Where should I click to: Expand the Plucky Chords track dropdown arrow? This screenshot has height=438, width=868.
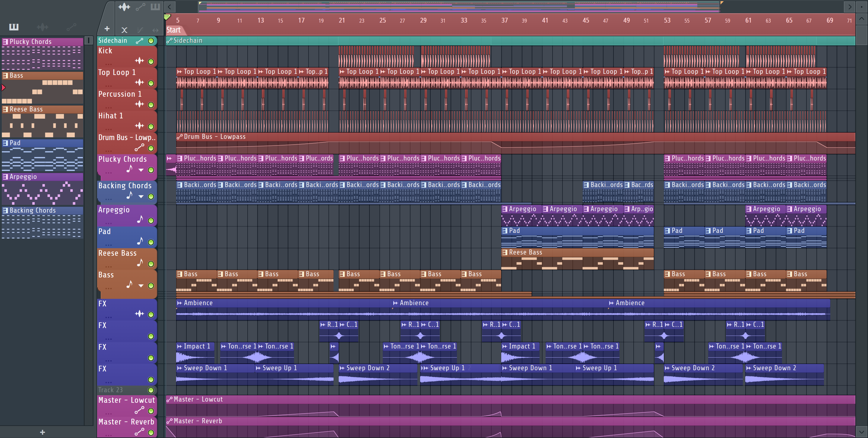pyautogui.click(x=141, y=170)
